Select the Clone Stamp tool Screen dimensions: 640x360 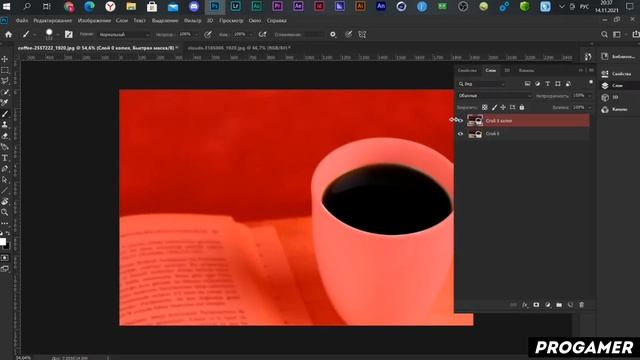5,124
